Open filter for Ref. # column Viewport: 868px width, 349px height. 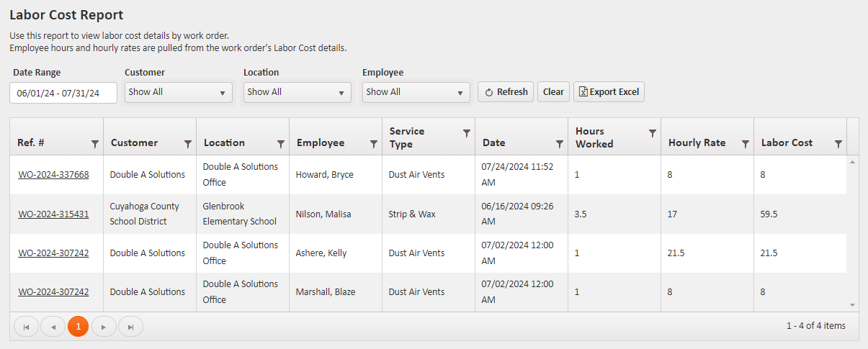coord(95,144)
